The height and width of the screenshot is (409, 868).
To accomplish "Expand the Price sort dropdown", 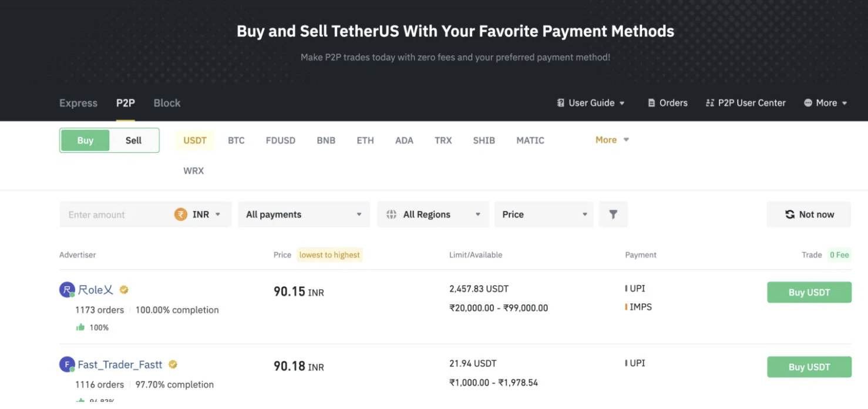I will (544, 214).
